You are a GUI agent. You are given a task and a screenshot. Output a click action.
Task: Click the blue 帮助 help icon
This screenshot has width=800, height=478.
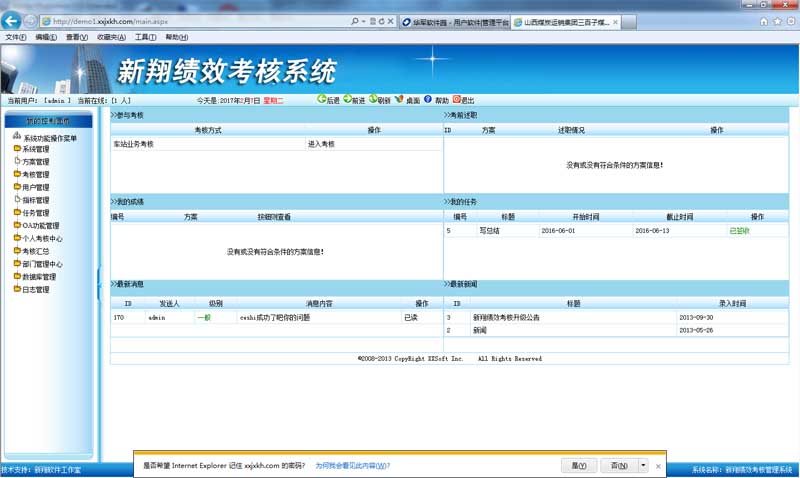[x=428, y=100]
